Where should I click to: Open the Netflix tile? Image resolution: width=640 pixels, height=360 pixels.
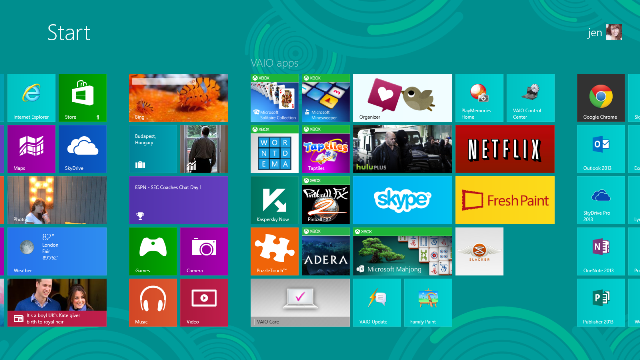coord(505,149)
